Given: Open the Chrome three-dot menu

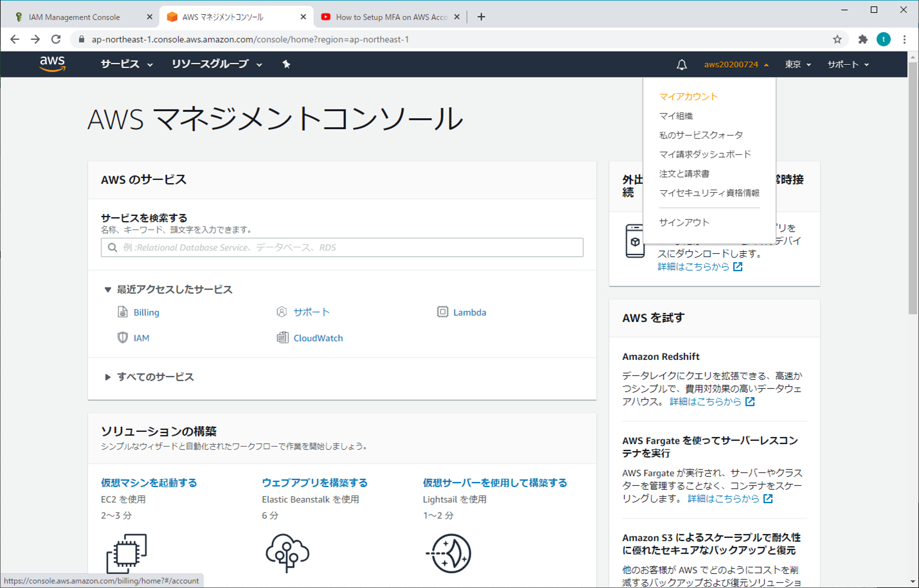Looking at the screenshot, I should coord(904,39).
